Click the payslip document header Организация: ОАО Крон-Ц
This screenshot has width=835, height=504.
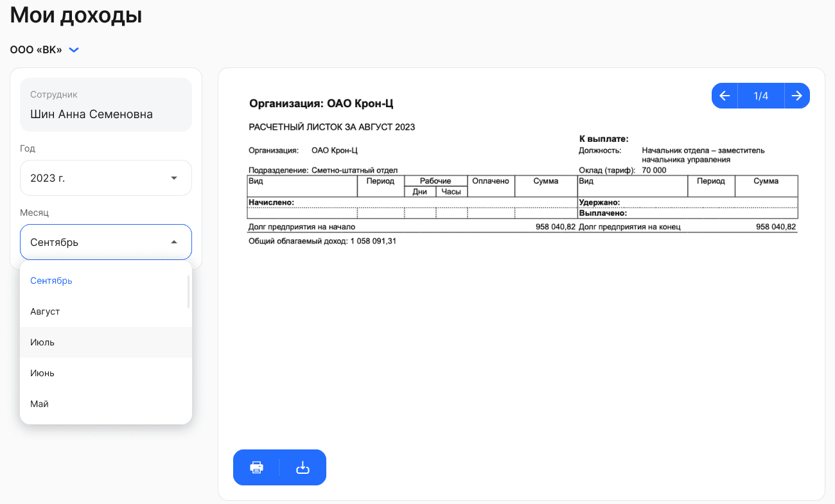326,103
